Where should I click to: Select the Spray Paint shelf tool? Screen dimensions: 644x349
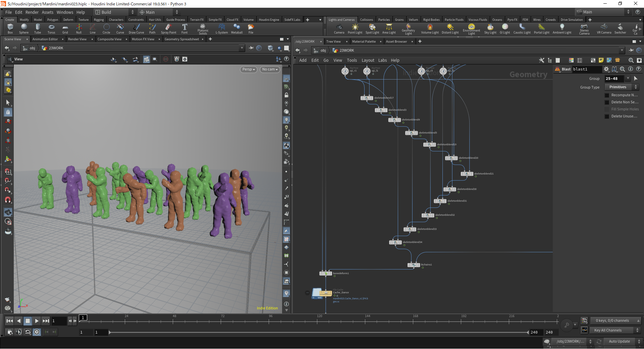168,29
